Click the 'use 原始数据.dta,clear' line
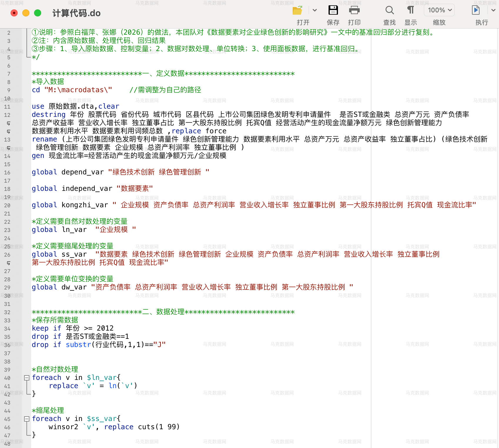 (76, 106)
